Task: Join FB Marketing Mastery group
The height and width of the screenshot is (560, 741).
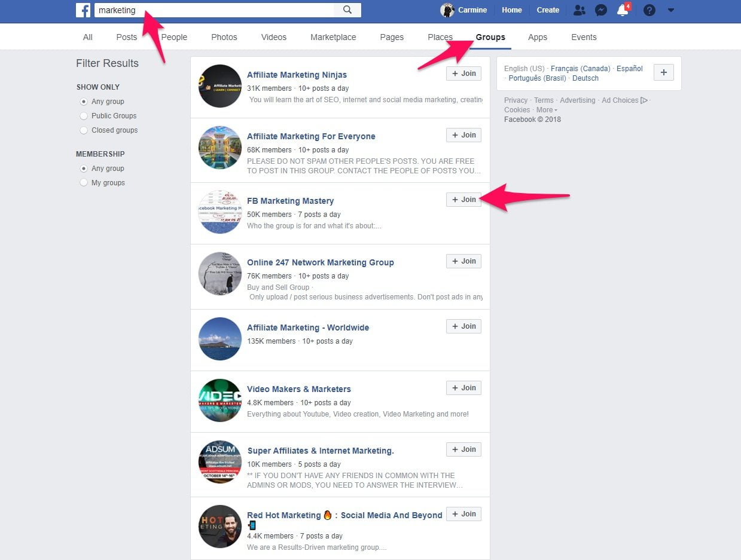Action: tap(463, 200)
